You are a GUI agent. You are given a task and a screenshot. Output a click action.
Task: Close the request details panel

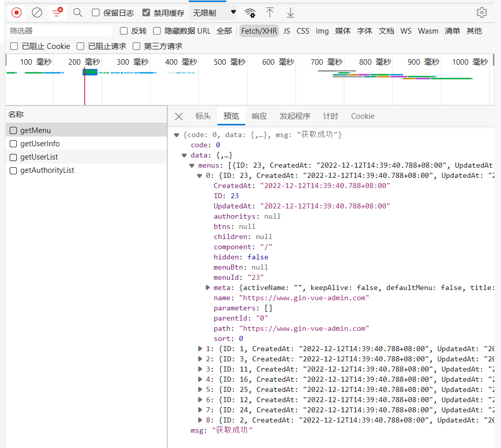tap(179, 116)
